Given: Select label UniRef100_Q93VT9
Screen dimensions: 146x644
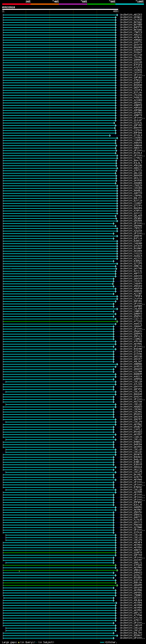Looking at the screenshot, I should pos(131,45).
